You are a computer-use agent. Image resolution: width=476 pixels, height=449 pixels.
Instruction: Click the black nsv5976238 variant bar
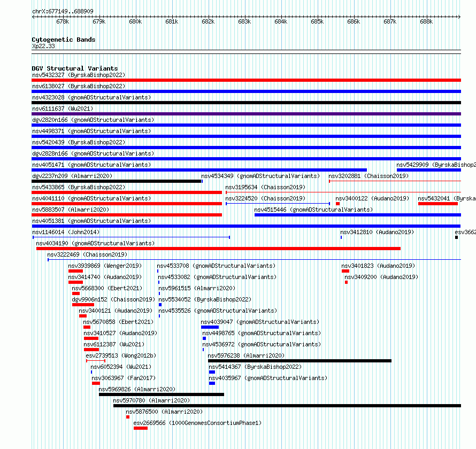[x=300, y=361]
